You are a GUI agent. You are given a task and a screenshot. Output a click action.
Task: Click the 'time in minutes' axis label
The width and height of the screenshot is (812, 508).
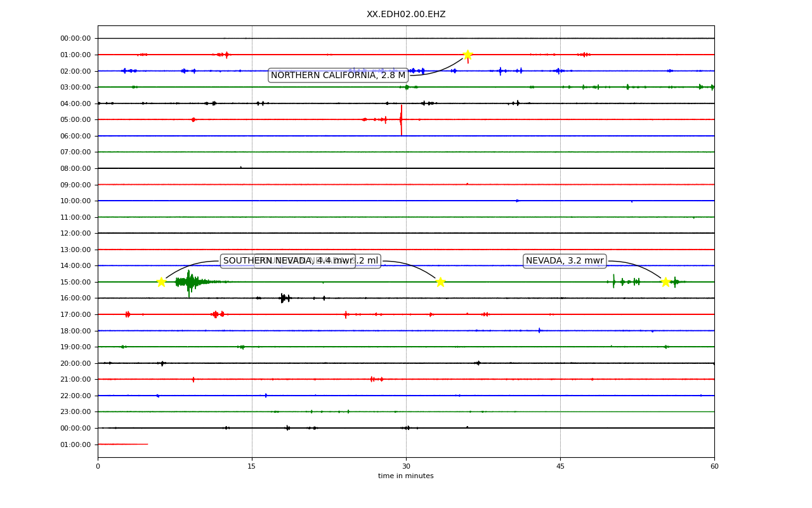pyautogui.click(x=406, y=476)
